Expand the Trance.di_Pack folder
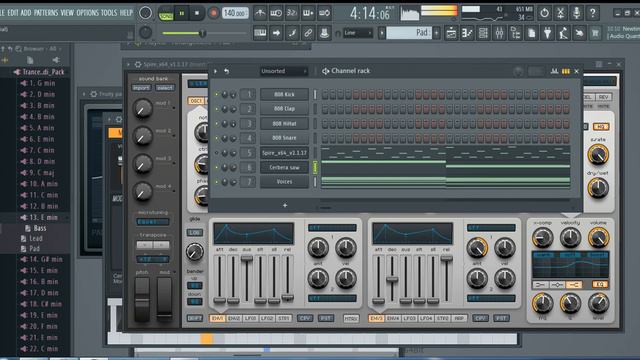The width and height of the screenshot is (640, 360). 39,72
